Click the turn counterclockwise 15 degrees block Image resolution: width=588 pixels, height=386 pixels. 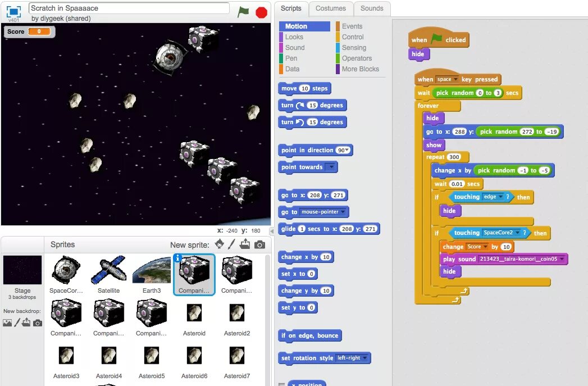point(312,122)
